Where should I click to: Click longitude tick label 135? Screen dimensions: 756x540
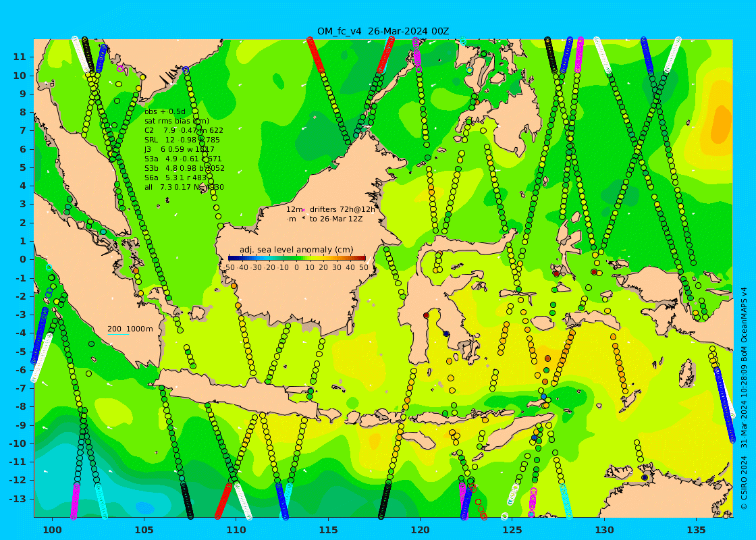(x=696, y=530)
